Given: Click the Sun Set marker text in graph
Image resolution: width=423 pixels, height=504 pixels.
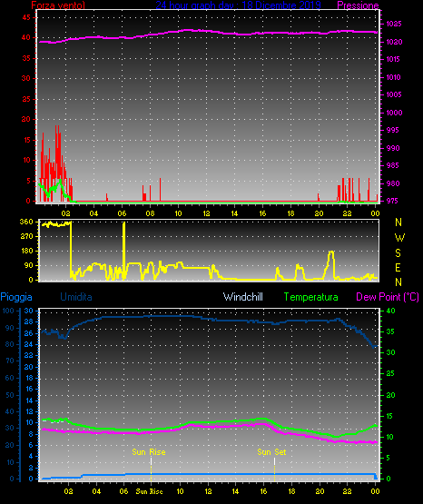Looking at the screenshot, I should [x=271, y=452].
